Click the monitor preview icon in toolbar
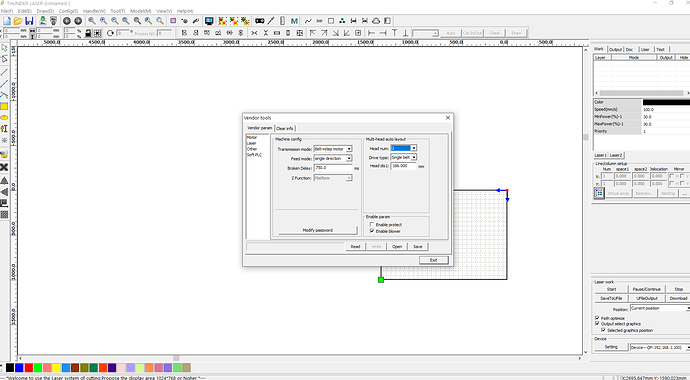 coord(209,21)
